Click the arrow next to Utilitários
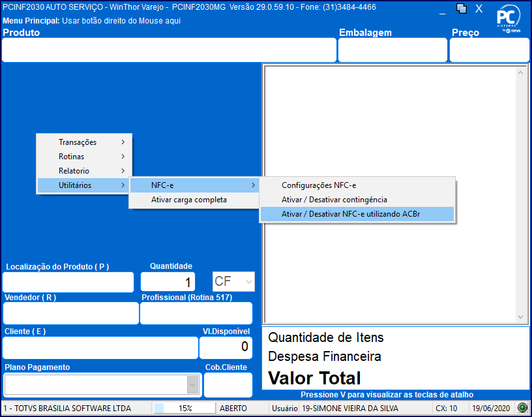 tap(123, 185)
